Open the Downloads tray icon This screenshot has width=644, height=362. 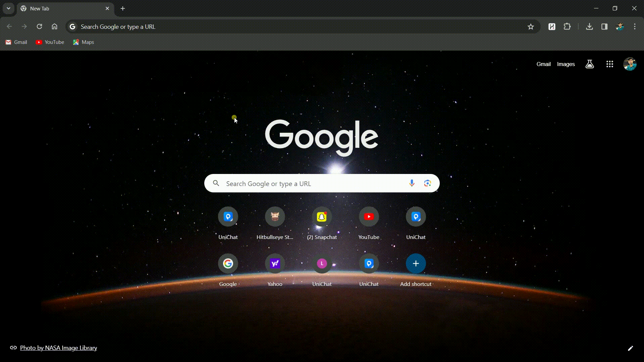589,27
